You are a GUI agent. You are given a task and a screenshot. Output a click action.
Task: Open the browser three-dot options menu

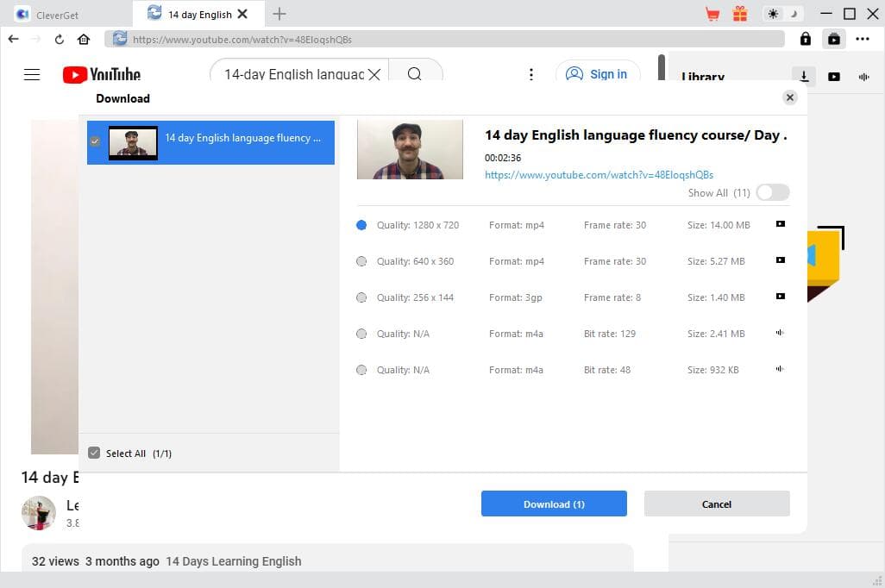pyautogui.click(x=863, y=39)
